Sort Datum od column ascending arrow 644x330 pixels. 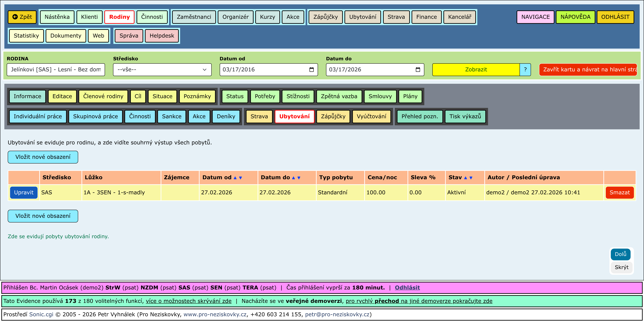tap(235, 178)
